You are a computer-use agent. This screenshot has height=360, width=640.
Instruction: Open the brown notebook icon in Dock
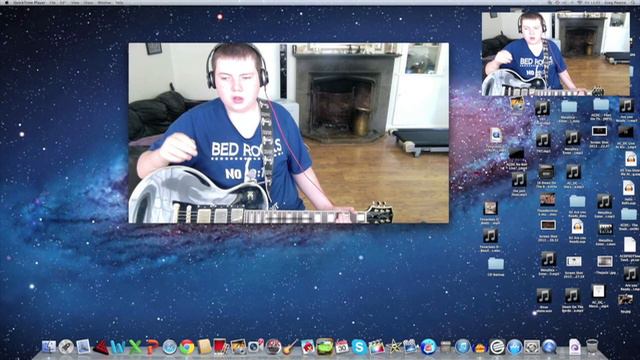pyautogui.click(x=204, y=347)
